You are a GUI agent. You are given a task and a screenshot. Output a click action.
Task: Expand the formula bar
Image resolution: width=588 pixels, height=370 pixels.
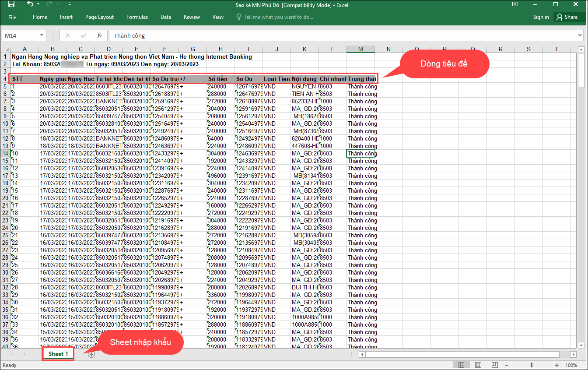579,35
